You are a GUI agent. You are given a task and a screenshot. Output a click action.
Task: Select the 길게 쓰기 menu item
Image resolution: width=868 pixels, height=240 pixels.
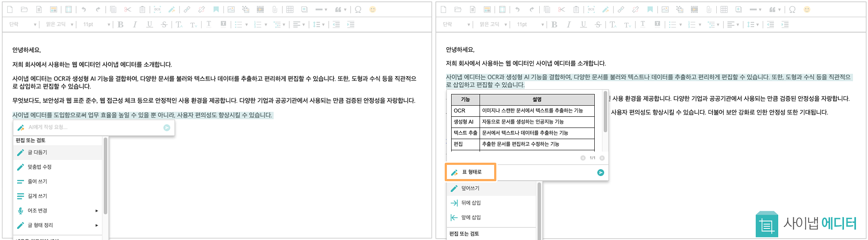[x=58, y=196]
